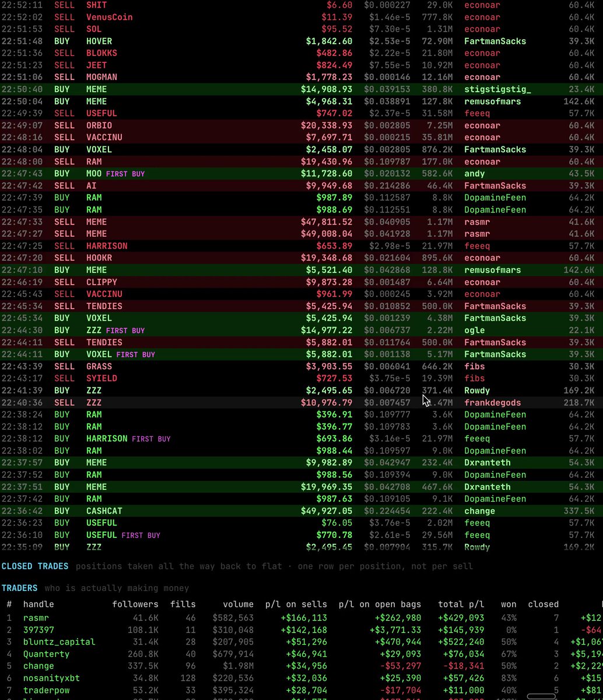Select the CLIPPY token in the trade feed
Image resolution: width=603 pixels, height=700 pixels.
[x=101, y=282]
